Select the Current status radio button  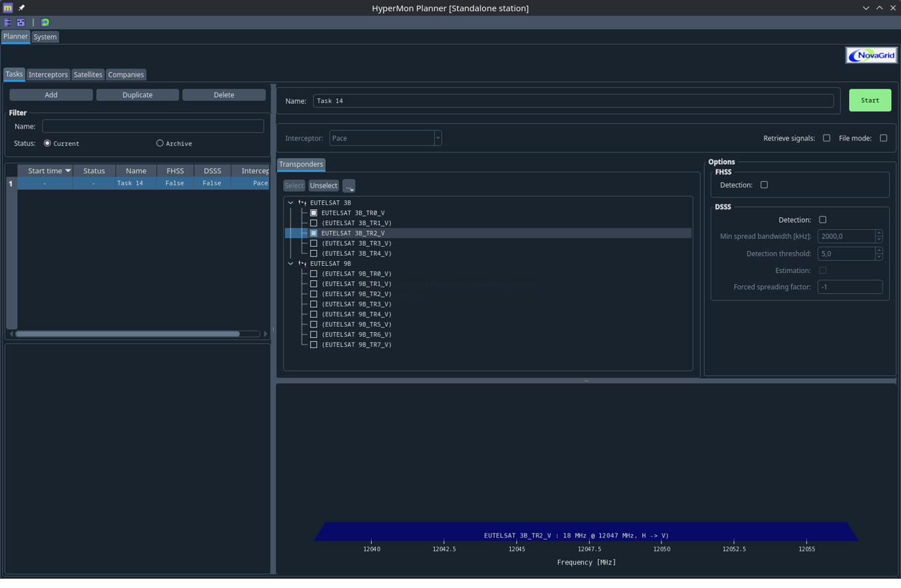(47, 143)
